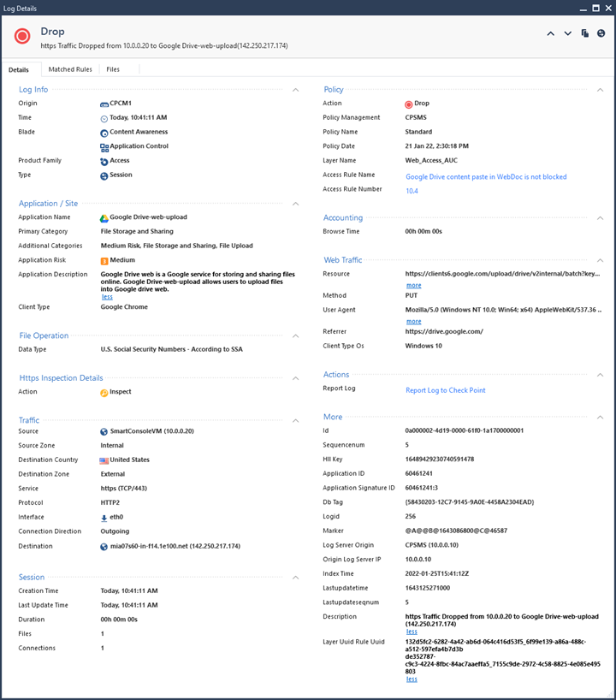Collapse the Web Traffic section
616x700 pixels.
[601, 260]
